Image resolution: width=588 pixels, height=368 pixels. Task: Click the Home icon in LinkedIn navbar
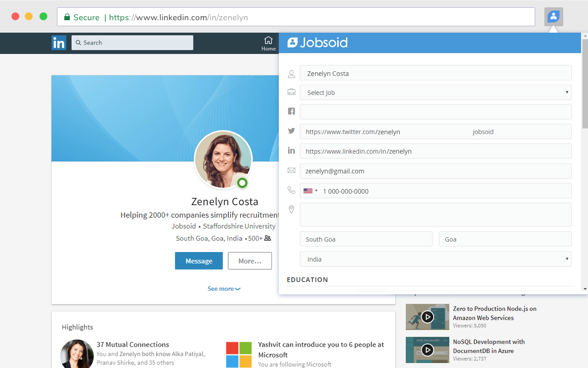[268, 43]
